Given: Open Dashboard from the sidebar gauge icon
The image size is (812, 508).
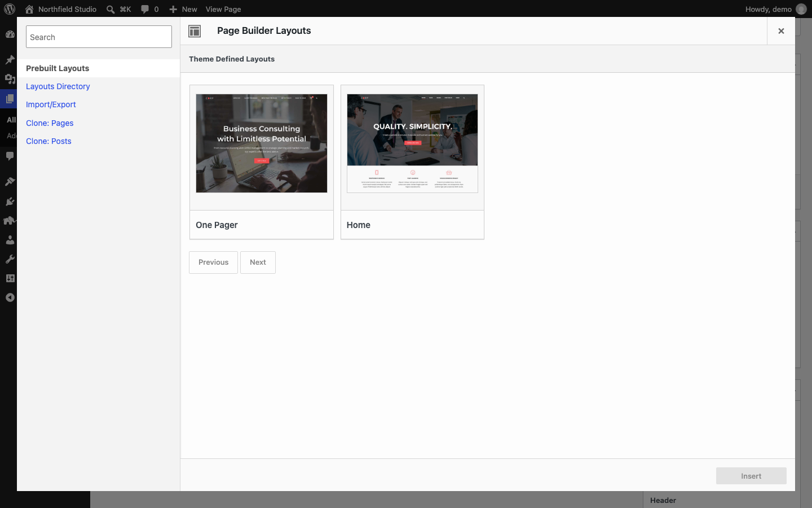Looking at the screenshot, I should pyautogui.click(x=10, y=34).
